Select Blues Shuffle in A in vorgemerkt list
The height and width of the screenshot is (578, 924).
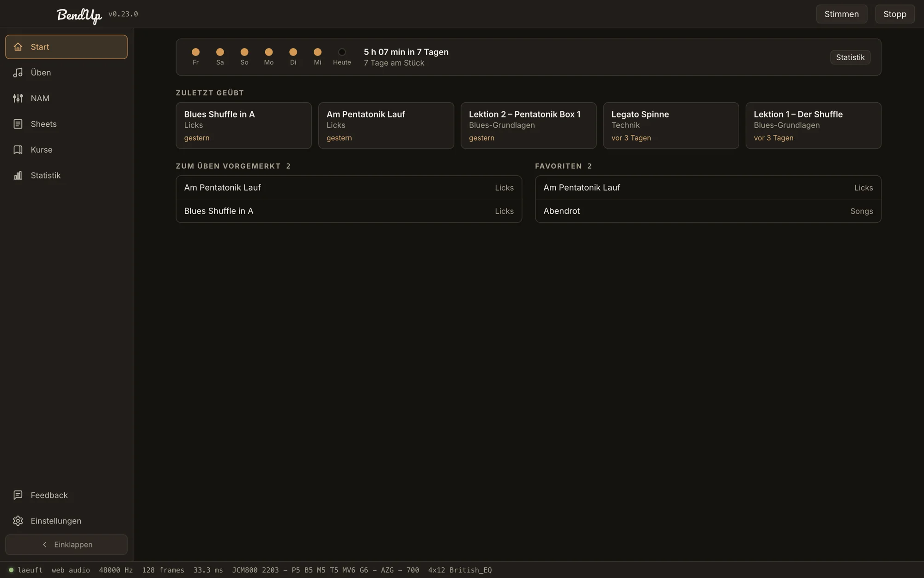(349, 211)
